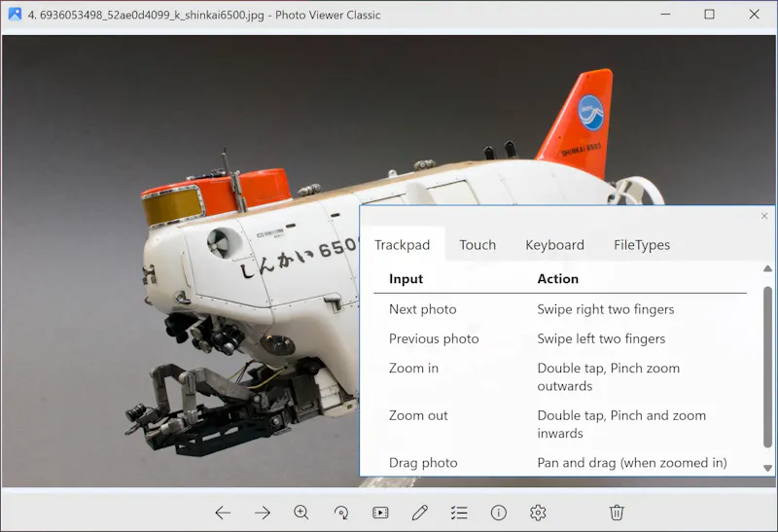
Task: Select the 'Next photo' row label
Action: pos(423,309)
